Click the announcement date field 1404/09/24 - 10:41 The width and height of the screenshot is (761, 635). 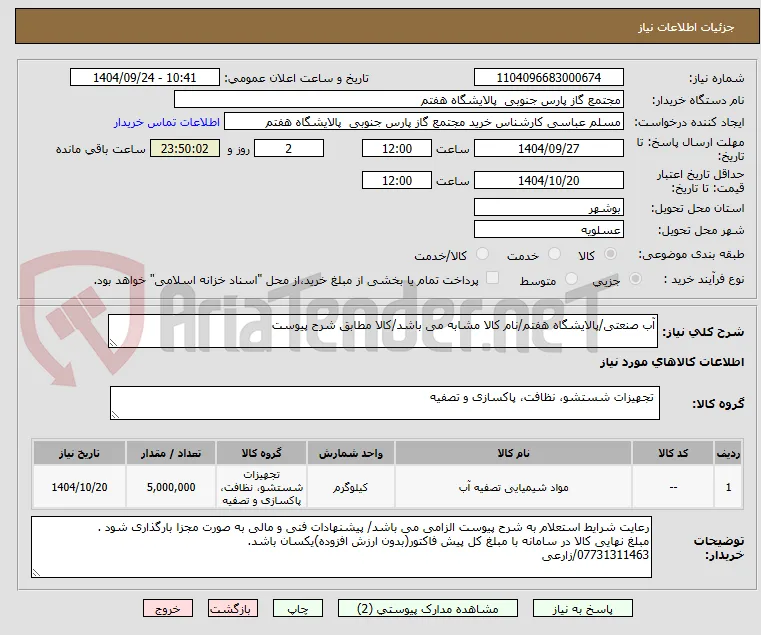coord(145,78)
